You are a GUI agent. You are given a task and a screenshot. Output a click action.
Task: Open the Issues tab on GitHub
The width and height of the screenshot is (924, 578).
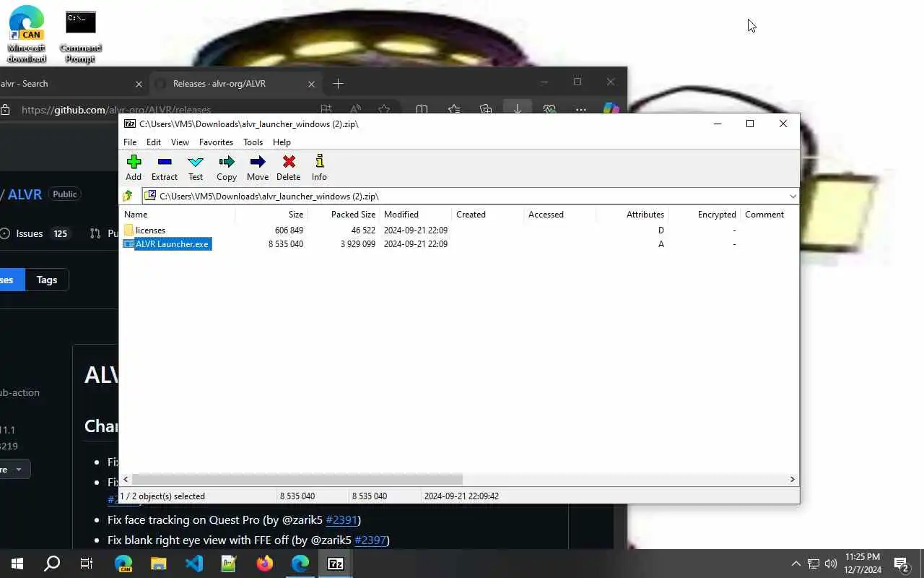(x=35, y=233)
